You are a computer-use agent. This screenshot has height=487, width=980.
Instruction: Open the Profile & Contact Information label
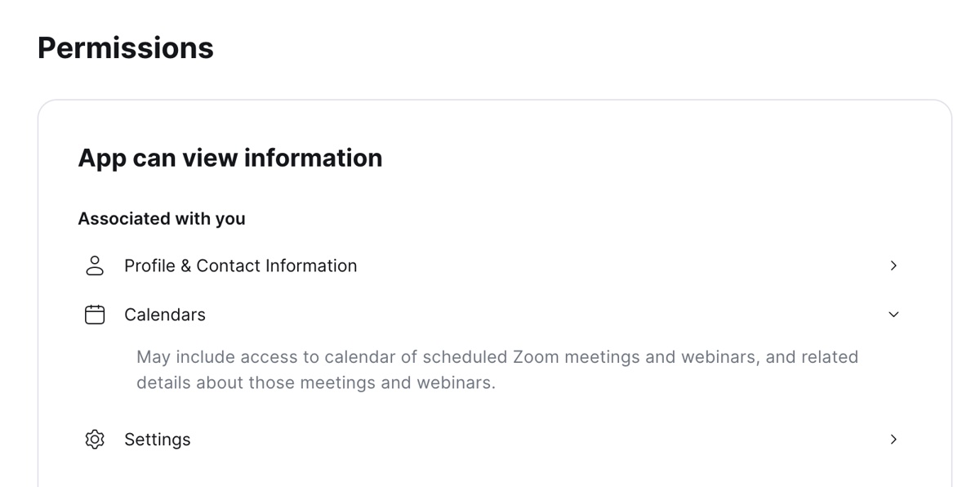pos(240,266)
